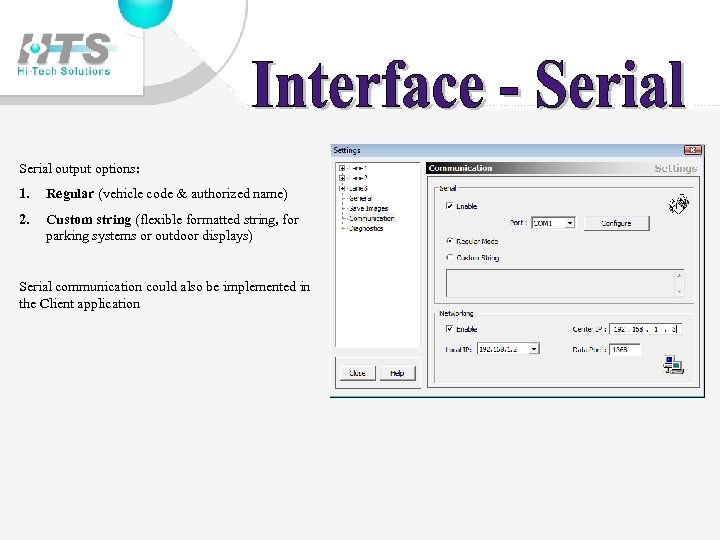
Task: Click the bold 'Regular' list item text
Action: click(70, 193)
